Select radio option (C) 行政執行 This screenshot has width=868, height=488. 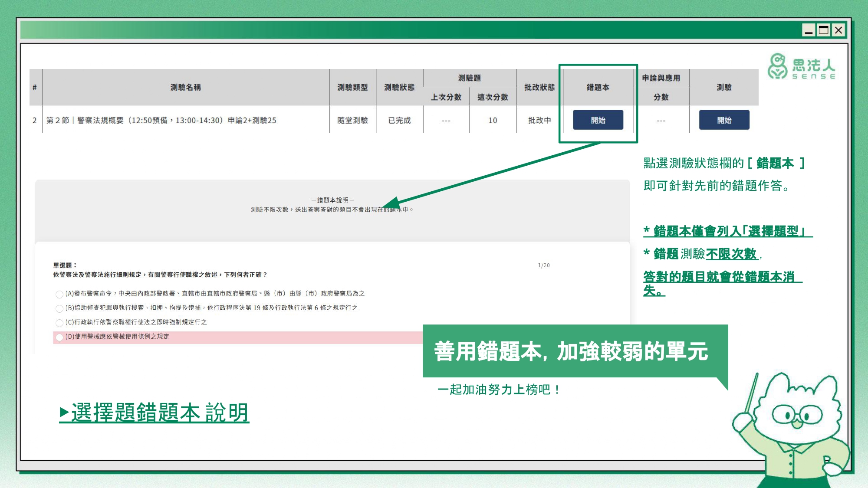59,323
